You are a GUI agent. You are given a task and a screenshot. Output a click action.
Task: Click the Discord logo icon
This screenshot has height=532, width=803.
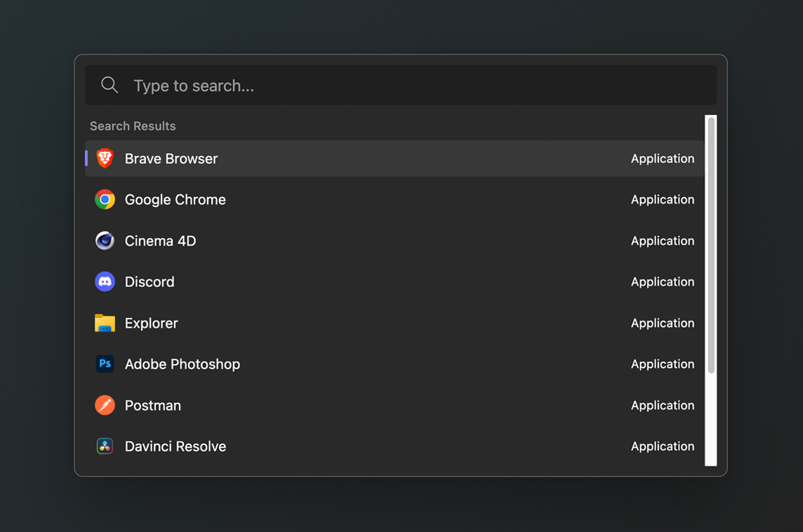coord(105,281)
